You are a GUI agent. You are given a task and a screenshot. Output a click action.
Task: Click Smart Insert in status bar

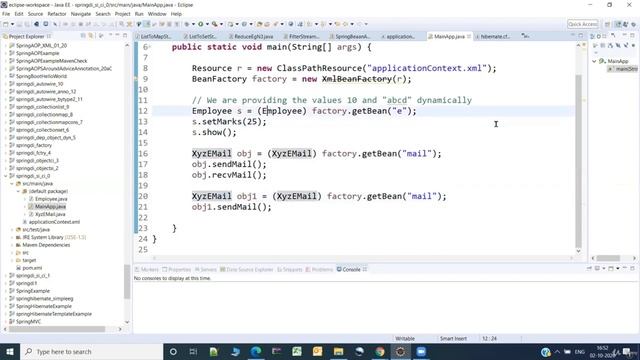coord(453,338)
